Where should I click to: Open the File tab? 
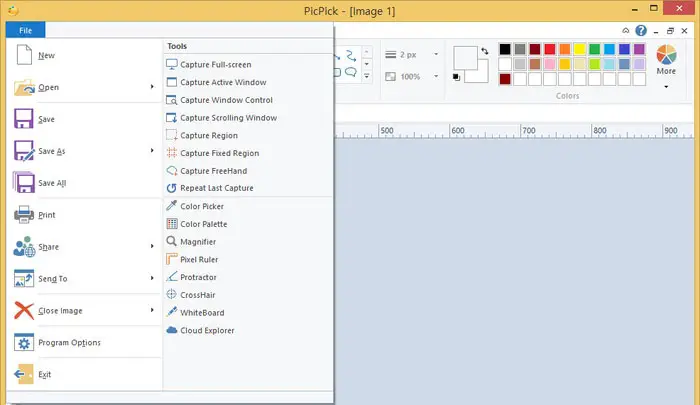point(25,30)
